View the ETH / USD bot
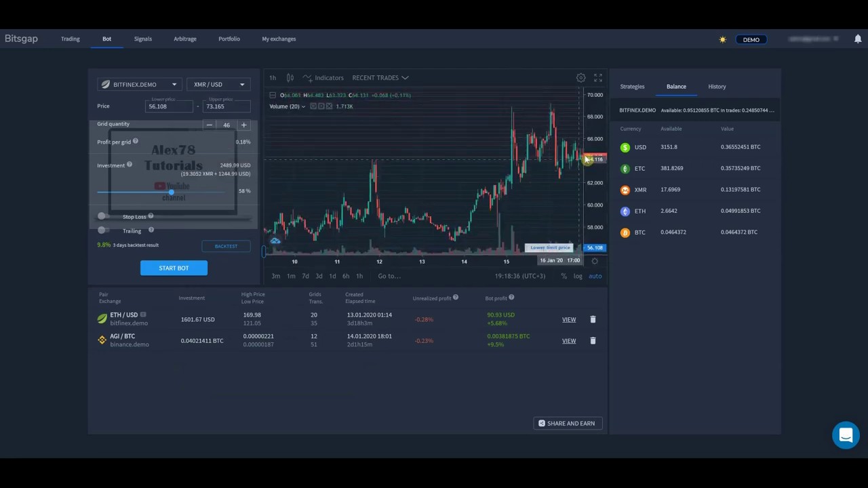Screen dimensions: 868x488 569,319
